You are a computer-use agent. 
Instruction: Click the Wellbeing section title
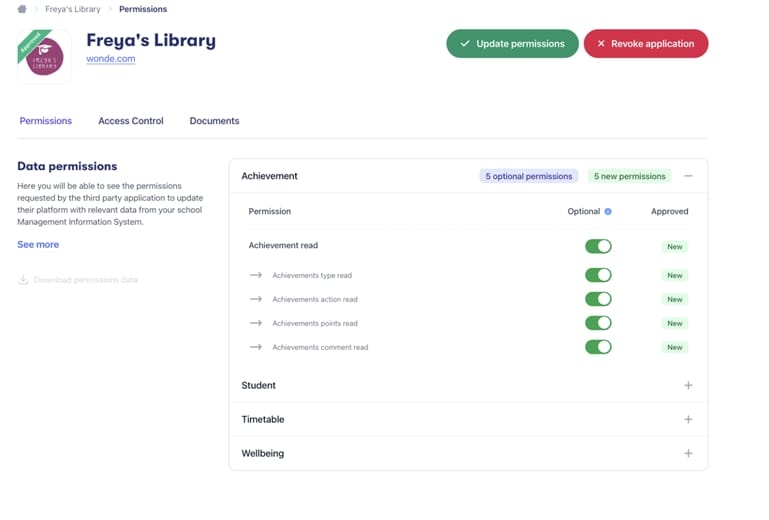point(263,453)
